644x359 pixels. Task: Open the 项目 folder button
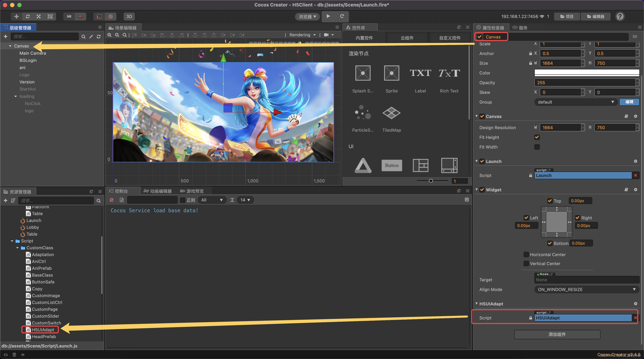tap(567, 17)
